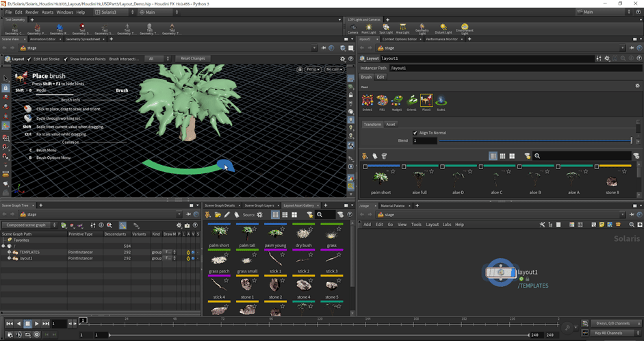The height and width of the screenshot is (341, 644).
Task: Add an Area Light from the shelf
Action: click(402, 29)
